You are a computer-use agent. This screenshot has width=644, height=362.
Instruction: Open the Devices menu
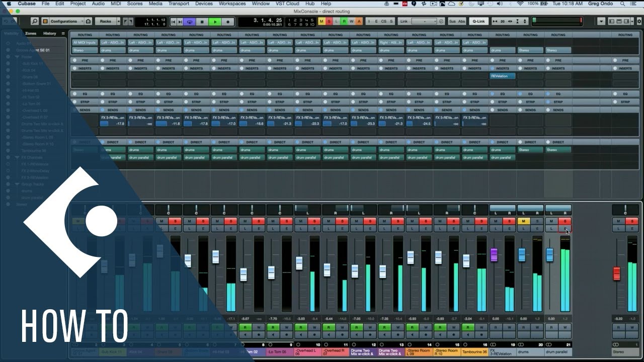pyautogui.click(x=204, y=4)
